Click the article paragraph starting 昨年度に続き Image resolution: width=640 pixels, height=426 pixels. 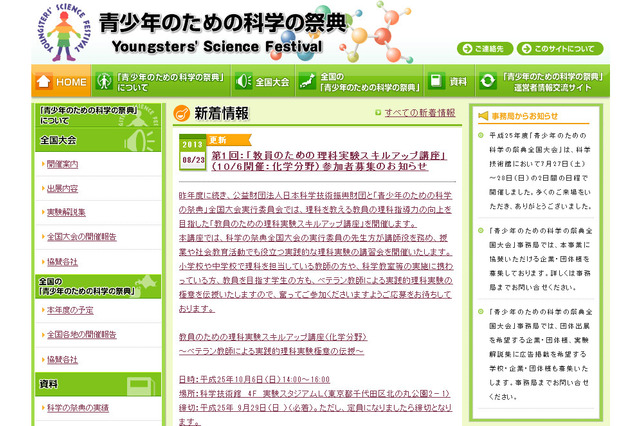(x=316, y=252)
